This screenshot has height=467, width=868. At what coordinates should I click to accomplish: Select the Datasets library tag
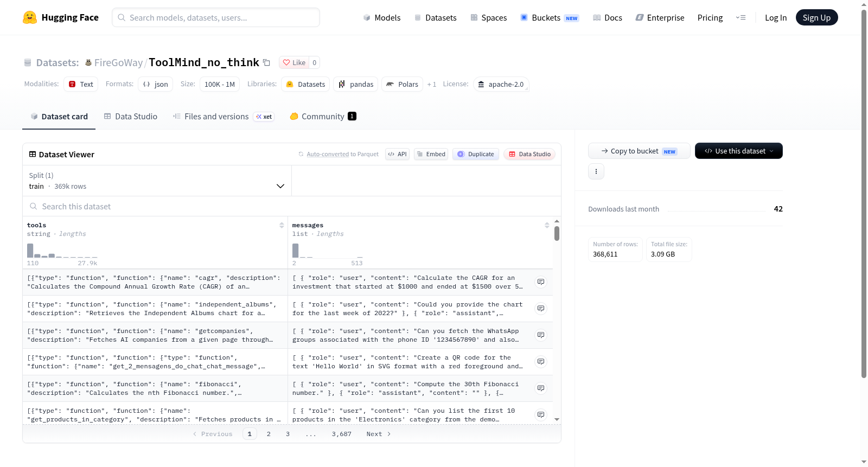point(305,84)
